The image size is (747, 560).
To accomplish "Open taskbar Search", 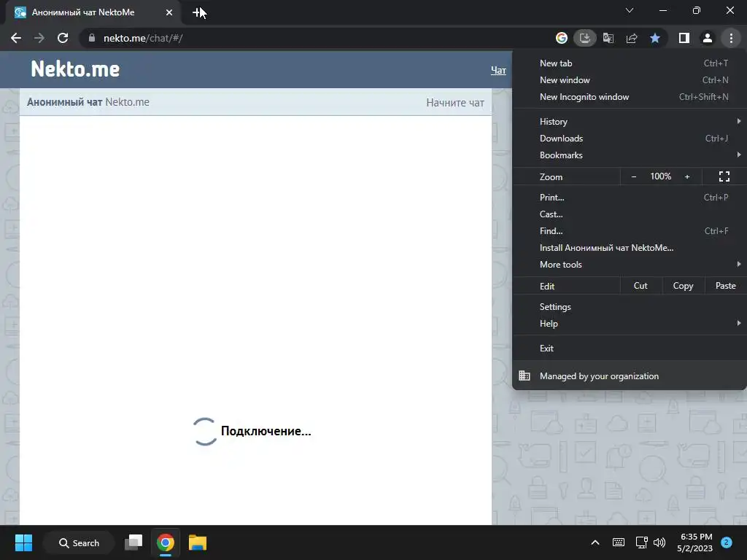I will pos(79,542).
